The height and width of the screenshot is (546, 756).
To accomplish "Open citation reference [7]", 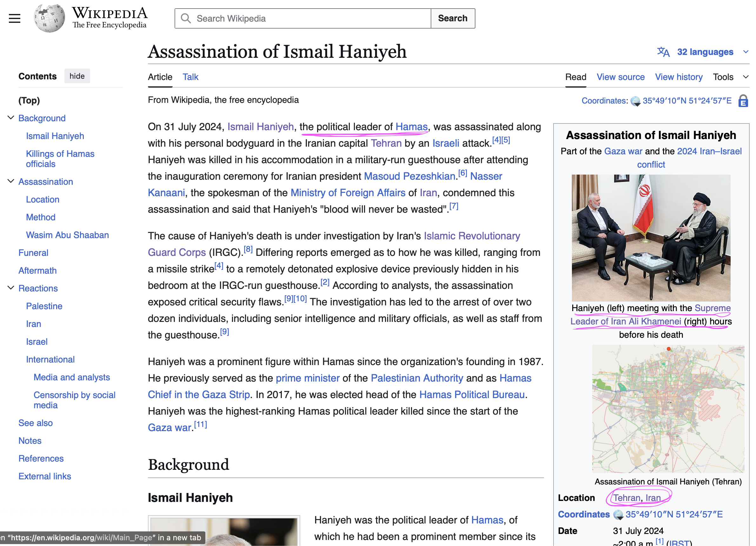I will pos(454,206).
